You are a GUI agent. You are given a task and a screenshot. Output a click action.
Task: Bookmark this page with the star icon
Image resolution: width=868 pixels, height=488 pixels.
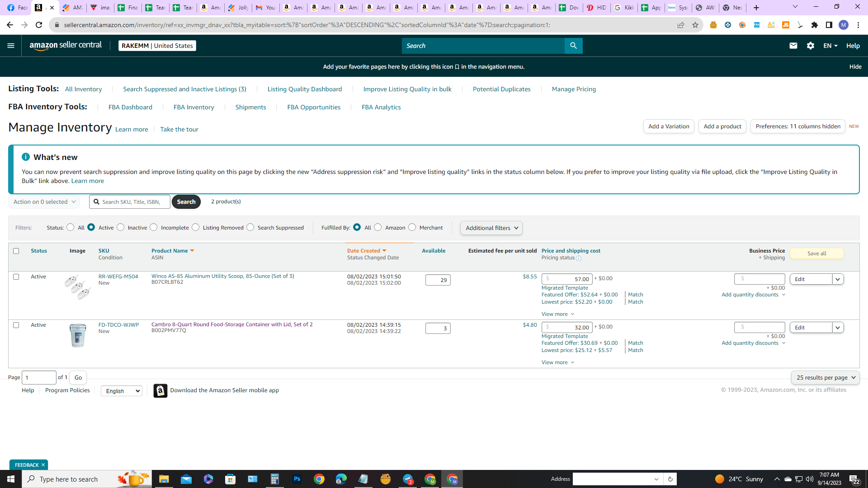[x=695, y=25]
